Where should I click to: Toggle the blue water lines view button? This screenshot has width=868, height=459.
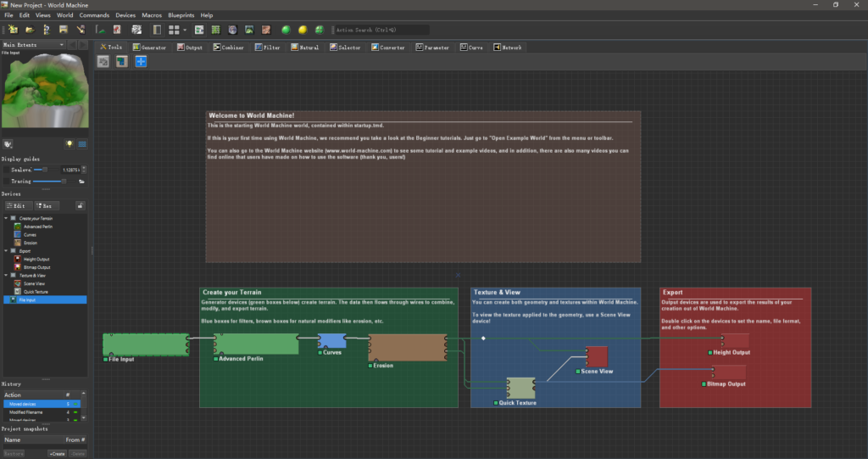coord(82,144)
